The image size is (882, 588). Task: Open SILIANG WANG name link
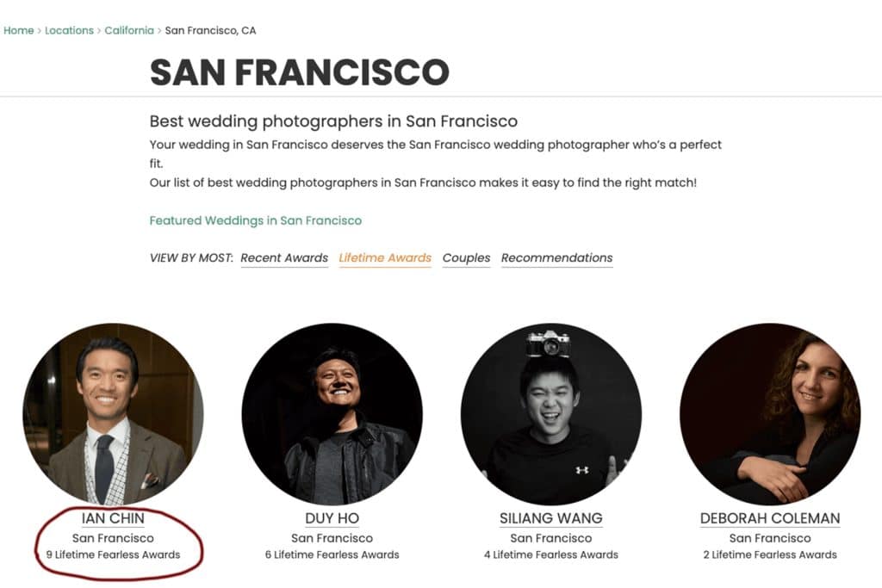tap(551, 518)
